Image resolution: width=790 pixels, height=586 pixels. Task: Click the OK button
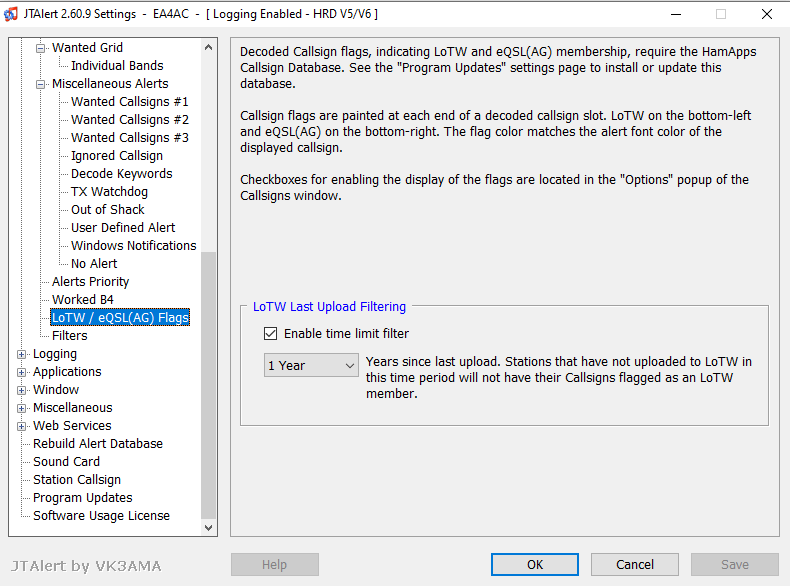coord(535,564)
